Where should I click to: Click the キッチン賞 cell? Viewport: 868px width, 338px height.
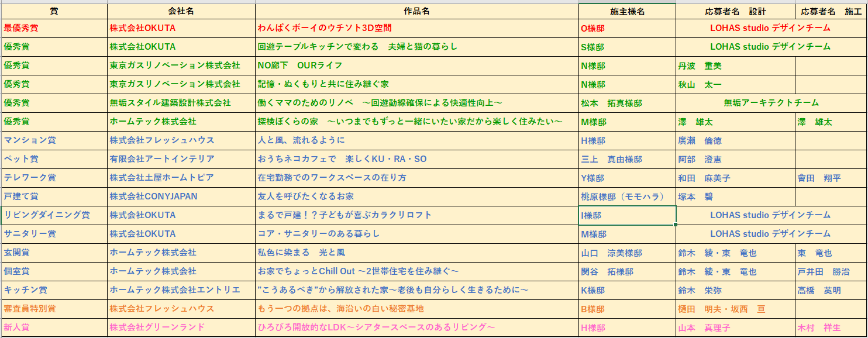pos(54,290)
